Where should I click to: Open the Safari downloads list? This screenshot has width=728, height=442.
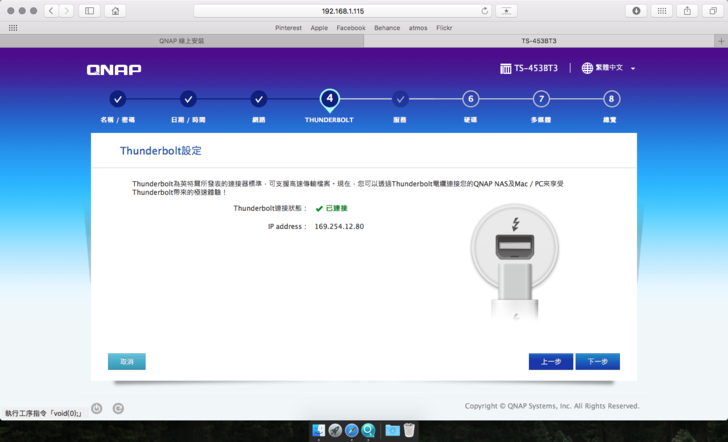(636, 10)
